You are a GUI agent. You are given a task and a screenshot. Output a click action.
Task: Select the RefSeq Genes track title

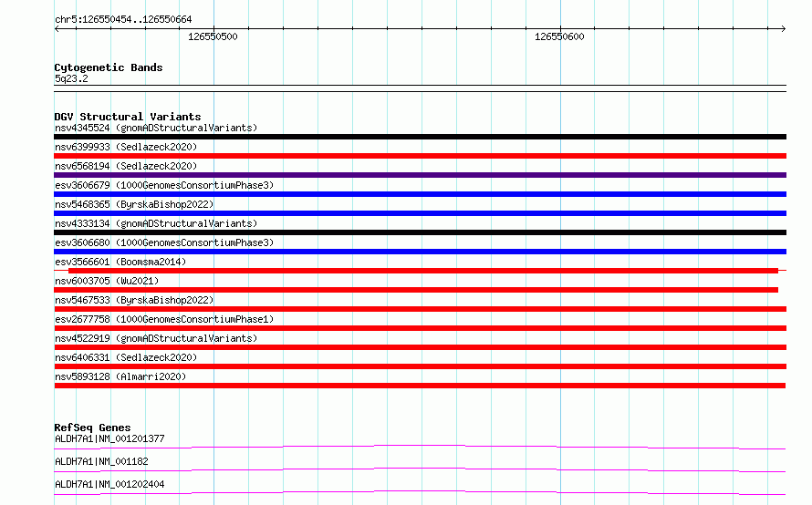coord(92,428)
